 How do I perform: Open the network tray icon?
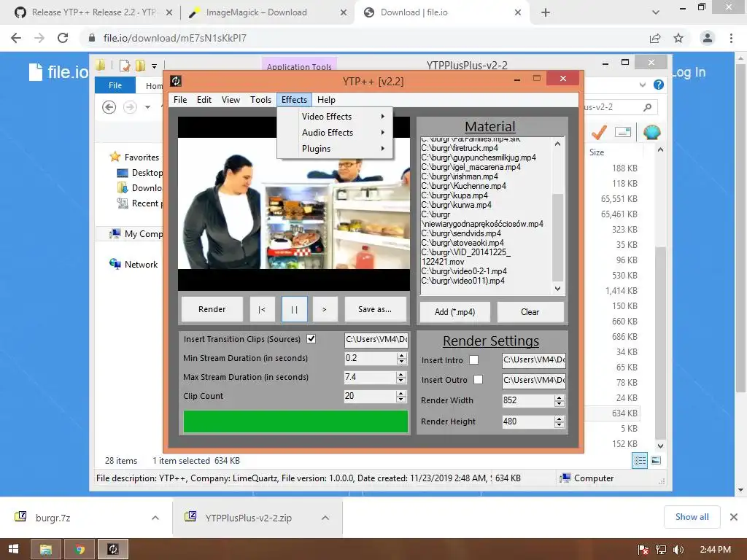[661, 550]
